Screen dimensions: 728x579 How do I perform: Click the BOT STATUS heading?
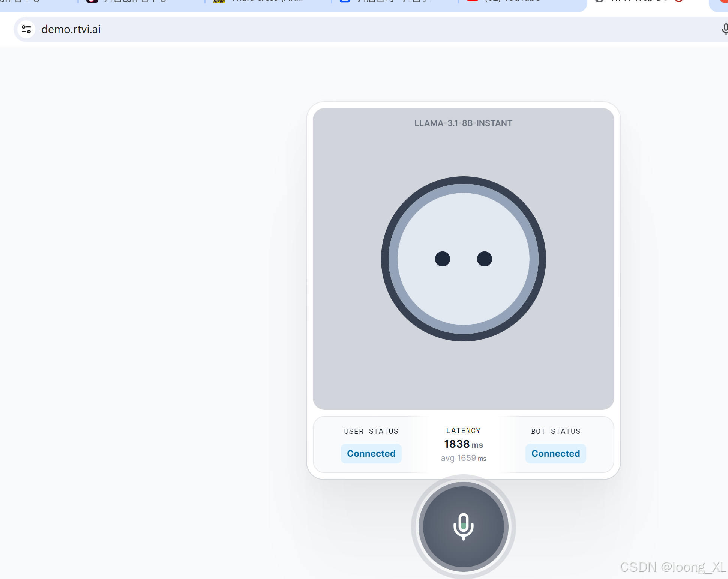pyautogui.click(x=555, y=431)
